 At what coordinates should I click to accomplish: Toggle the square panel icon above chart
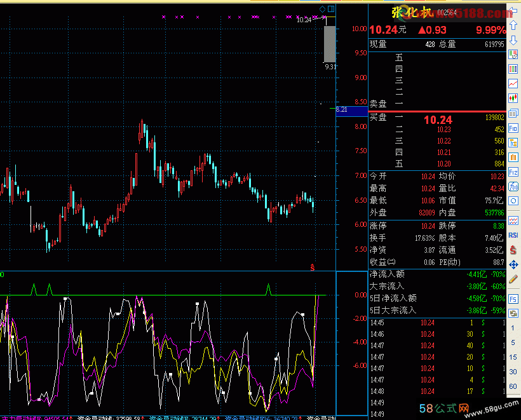click(331, 9)
